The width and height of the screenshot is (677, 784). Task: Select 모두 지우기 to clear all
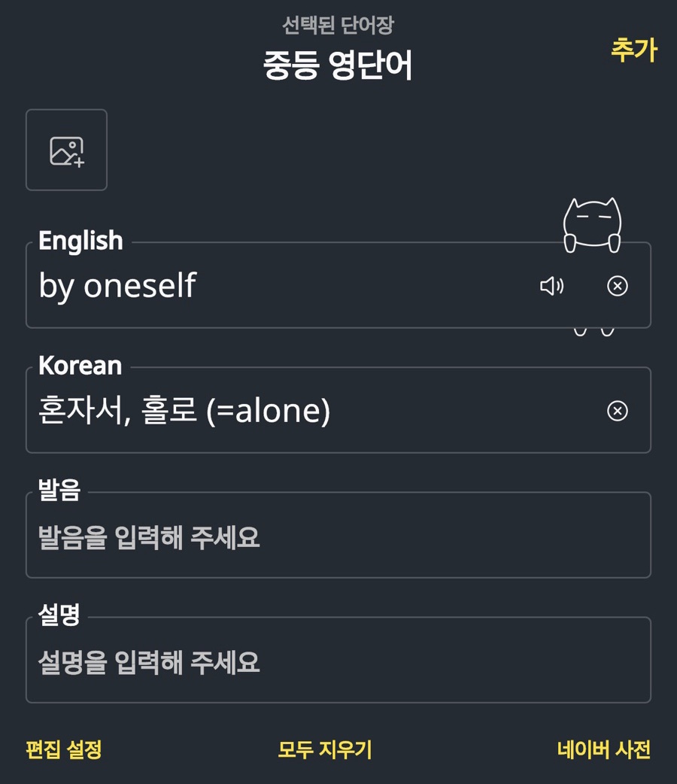[x=325, y=749]
